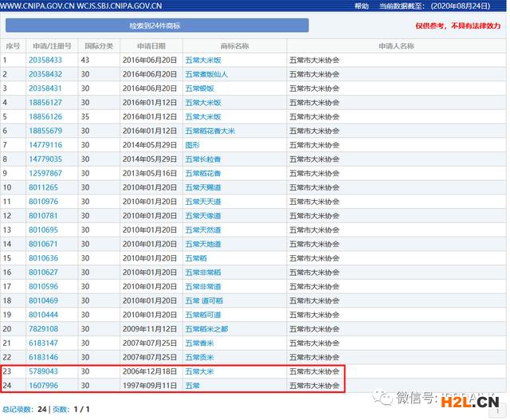
Task: Open registration number 8010976
Action: coord(43,202)
